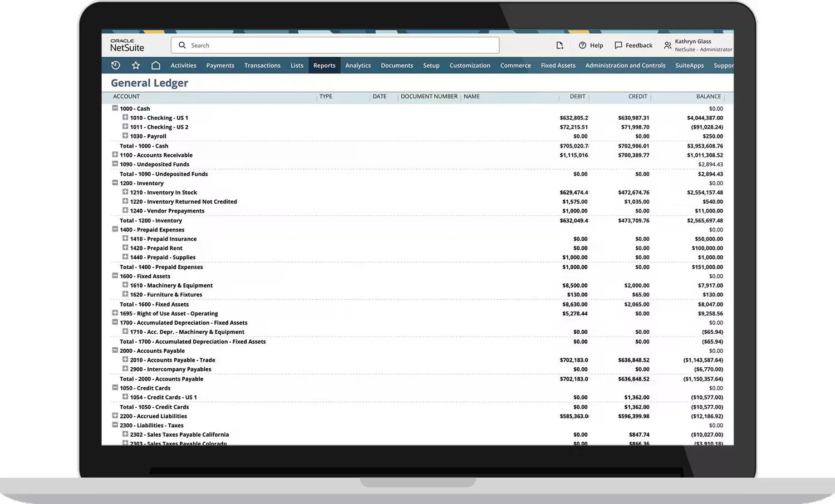
Task: Click the DOCUMENT NUMBER column header
Action: coord(429,96)
